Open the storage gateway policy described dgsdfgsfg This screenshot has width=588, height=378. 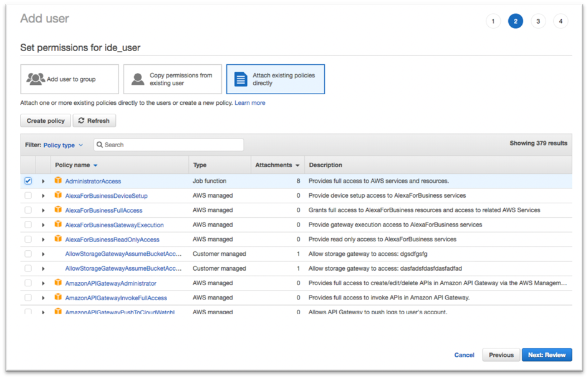point(123,254)
